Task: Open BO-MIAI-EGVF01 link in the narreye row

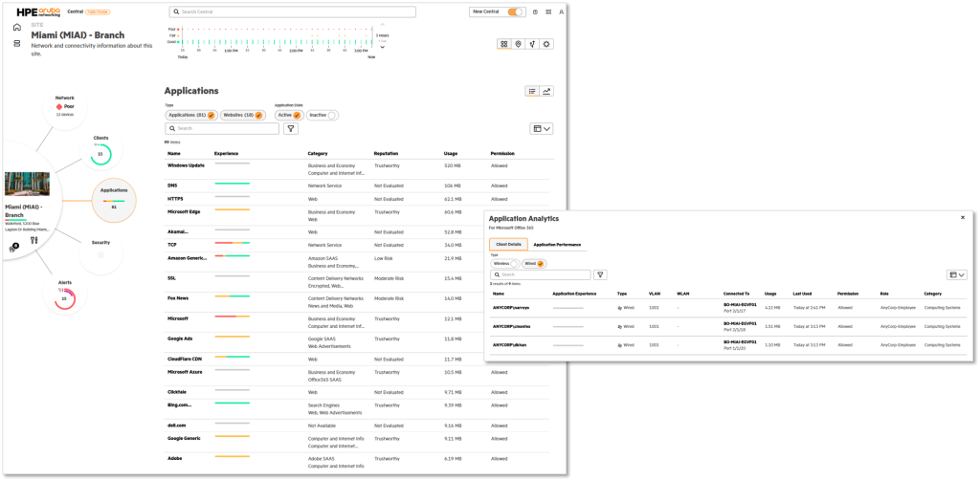Action: tap(740, 305)
